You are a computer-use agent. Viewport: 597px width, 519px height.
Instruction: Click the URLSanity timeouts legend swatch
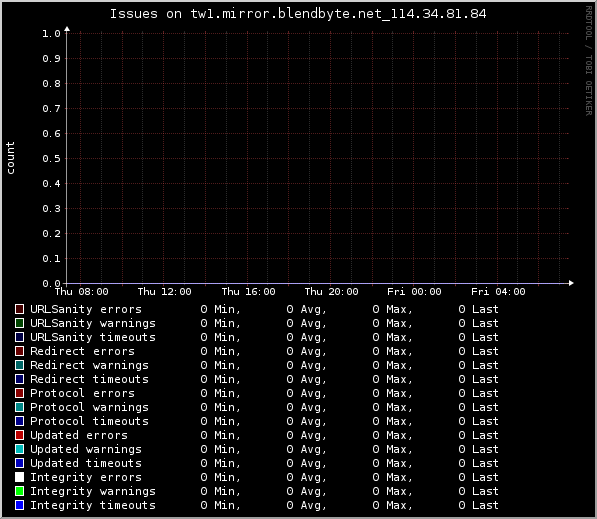(19, 337)
